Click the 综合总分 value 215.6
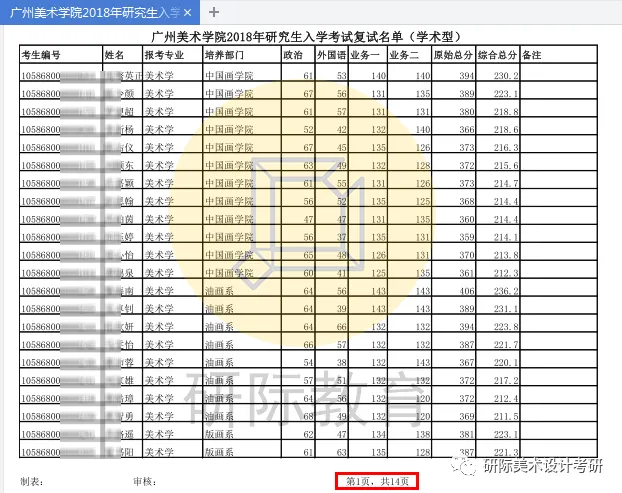This screenshot has height=493, width=622. (x=506, y=165)
